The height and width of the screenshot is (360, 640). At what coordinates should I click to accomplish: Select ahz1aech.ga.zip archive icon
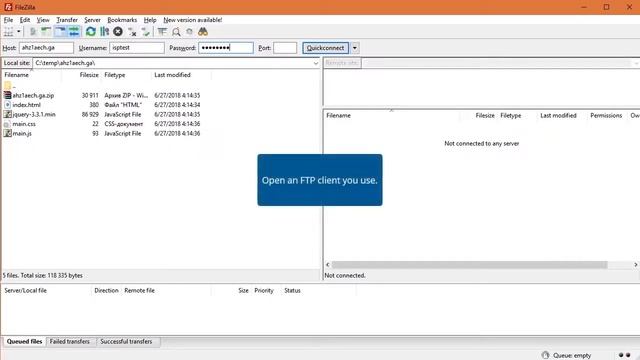click(x=7, y=95)
